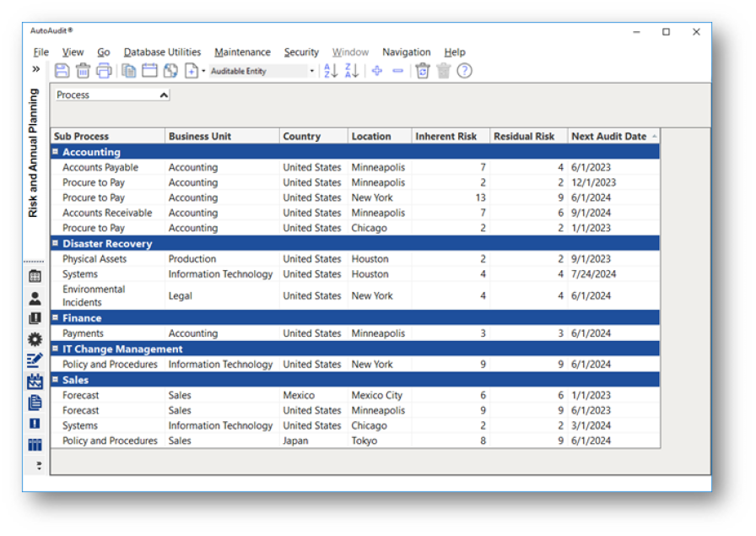Click the gear sidebar icon

coord(35,339)
